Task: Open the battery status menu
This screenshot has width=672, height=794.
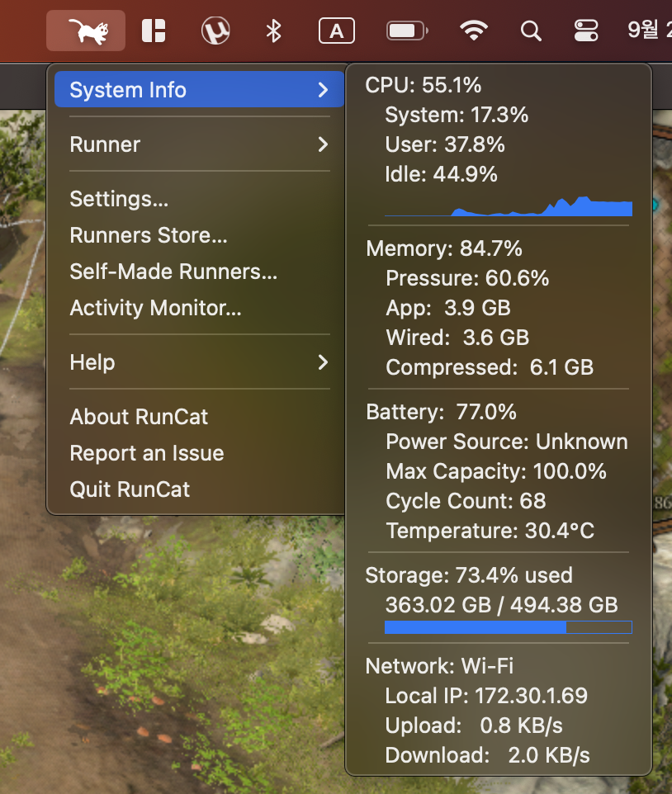Action: coord(406,31)
